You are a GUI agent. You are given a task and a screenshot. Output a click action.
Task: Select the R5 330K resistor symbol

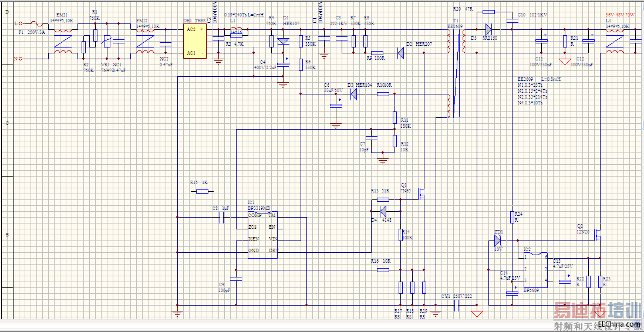[301, 41]
